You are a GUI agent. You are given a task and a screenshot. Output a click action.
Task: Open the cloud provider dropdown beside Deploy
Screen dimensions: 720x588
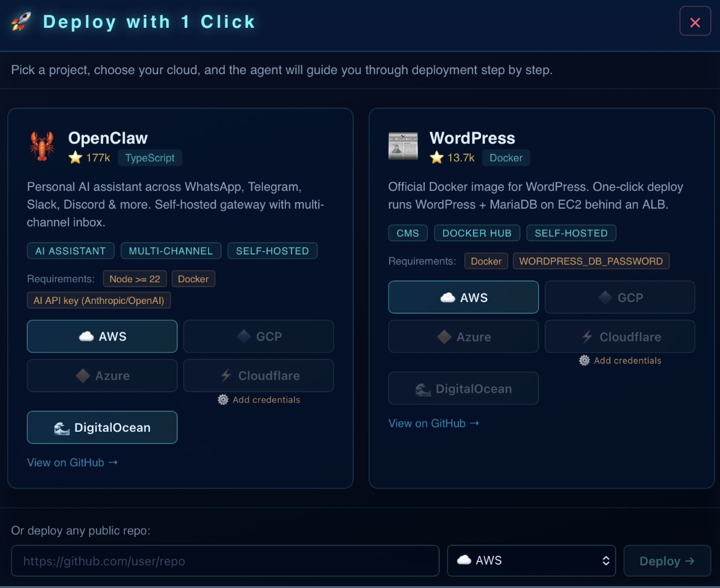click(531, 560)
